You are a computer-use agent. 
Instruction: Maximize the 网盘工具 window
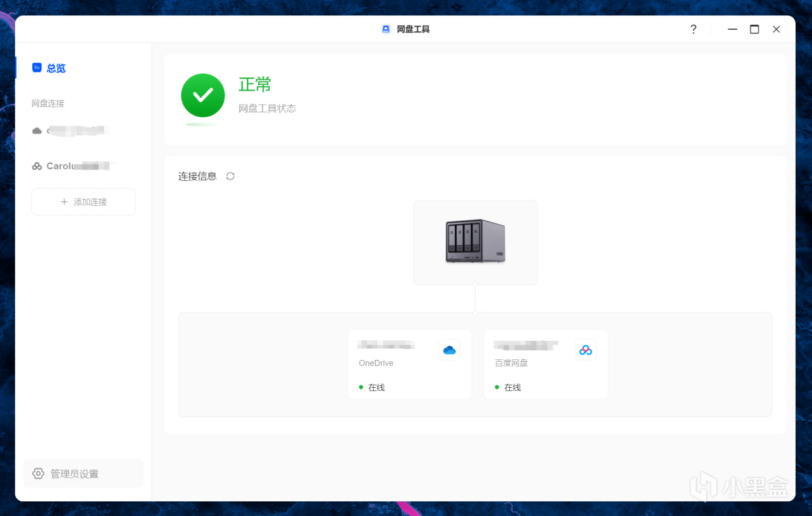click(x=754, y=29)
